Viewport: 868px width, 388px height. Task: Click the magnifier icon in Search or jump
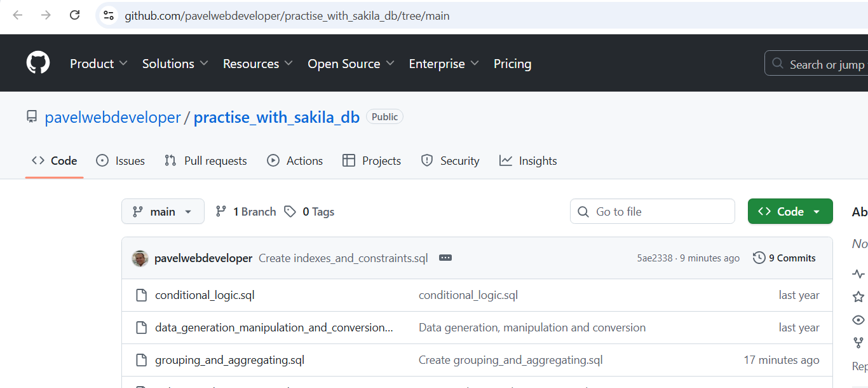[x=778, y=64]
